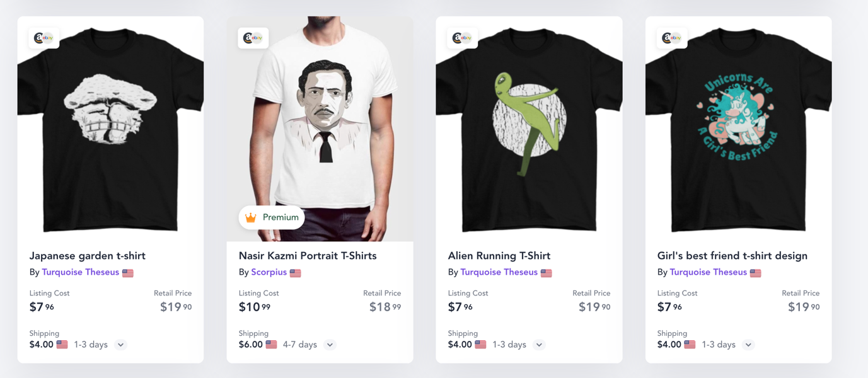Viewport: 868px width, 378px height.
Task: Expand the shipping dropdown on Girl's best friend listing
Action: coord(748,345)
